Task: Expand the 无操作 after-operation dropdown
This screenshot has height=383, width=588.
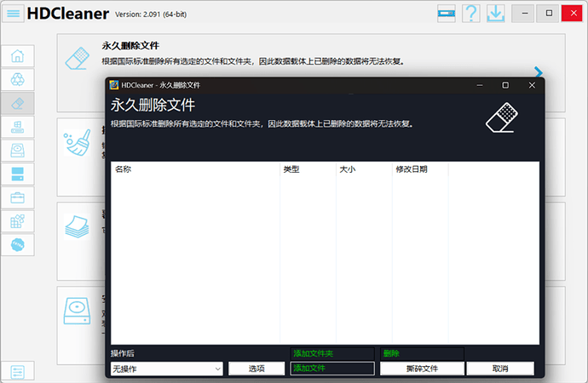Action: tap(167, 369)
